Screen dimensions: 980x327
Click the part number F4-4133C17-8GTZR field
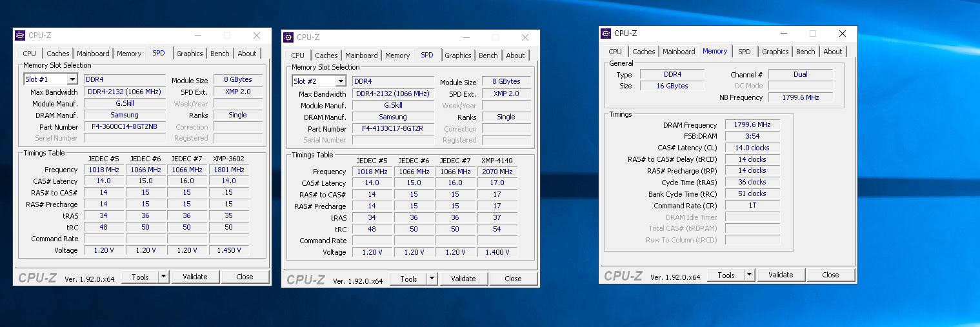pos(393,128)
